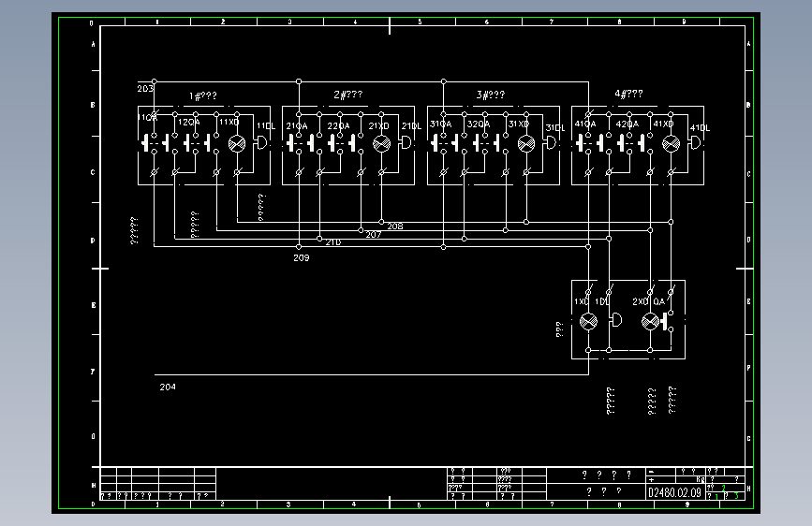
Task: Click the 31XD indicator lamp symbol
Action: point(526,143)
